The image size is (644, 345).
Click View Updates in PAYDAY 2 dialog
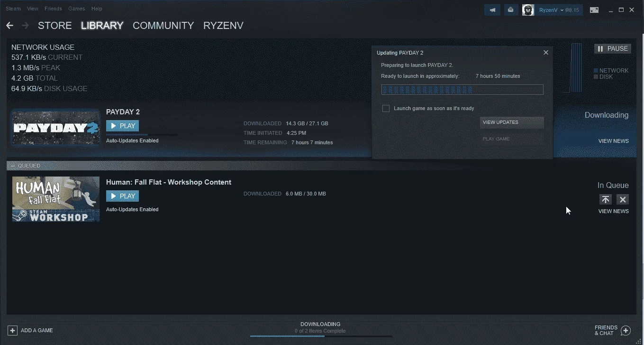coord(512,122)
